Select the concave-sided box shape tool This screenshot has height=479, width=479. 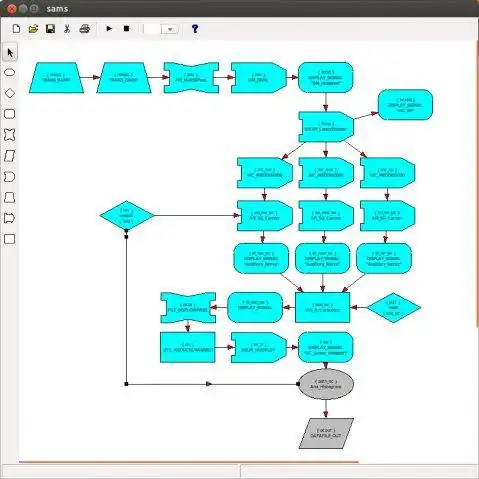(x=10, y=135)
